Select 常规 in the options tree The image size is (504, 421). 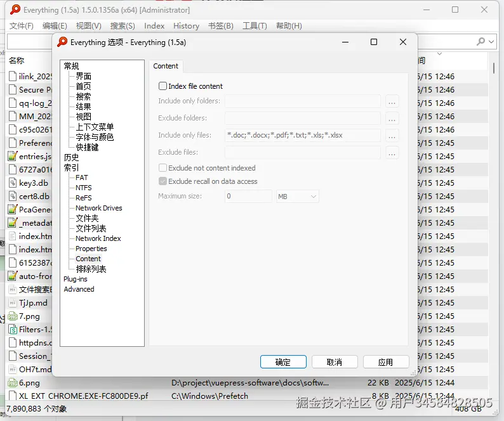pyautogui.click(x=71, y=66)
